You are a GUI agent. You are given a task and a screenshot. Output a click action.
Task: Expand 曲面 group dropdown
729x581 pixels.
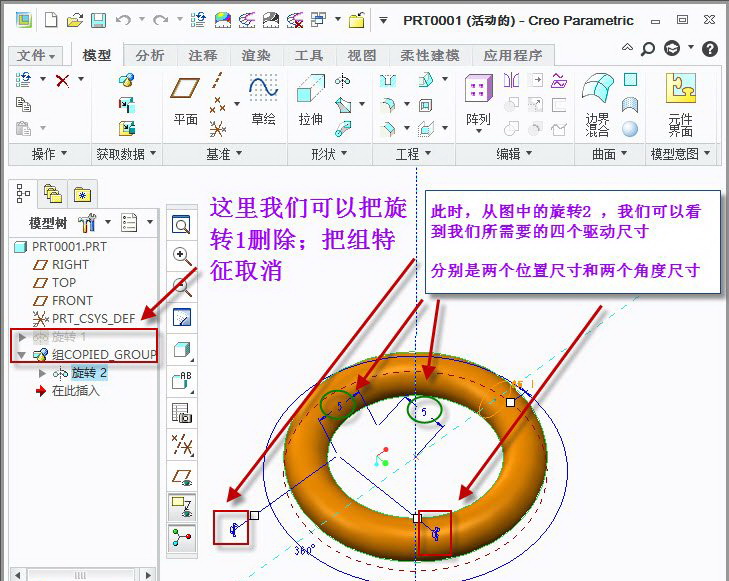pos(610,154)
